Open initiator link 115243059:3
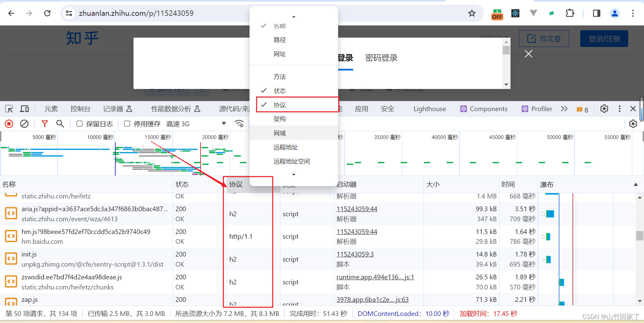 click(355, 254)
